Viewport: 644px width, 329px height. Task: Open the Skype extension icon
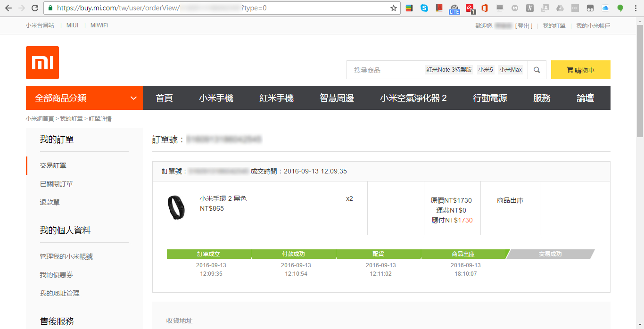point(424,8)
